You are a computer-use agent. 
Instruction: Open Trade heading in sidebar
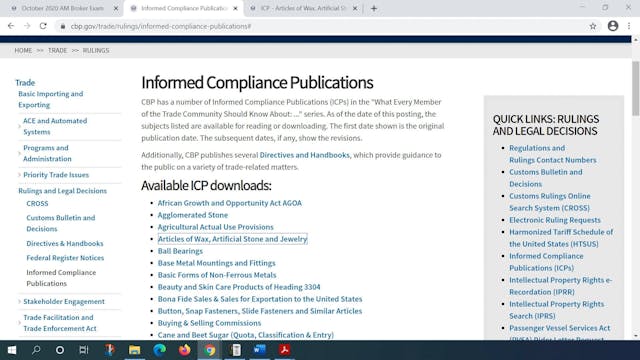click(25, 82)
